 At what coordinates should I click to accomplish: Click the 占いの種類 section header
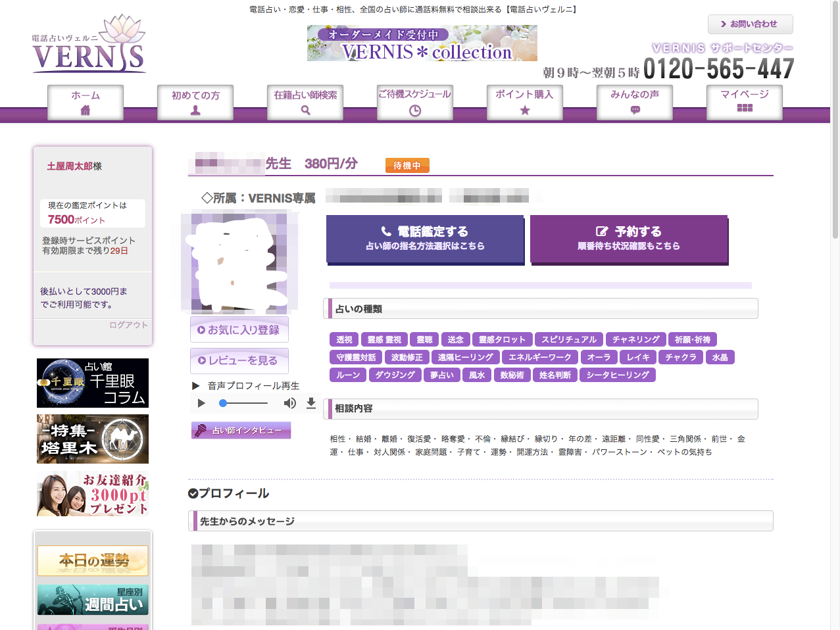pyautogui.click(x=541, y=308)
